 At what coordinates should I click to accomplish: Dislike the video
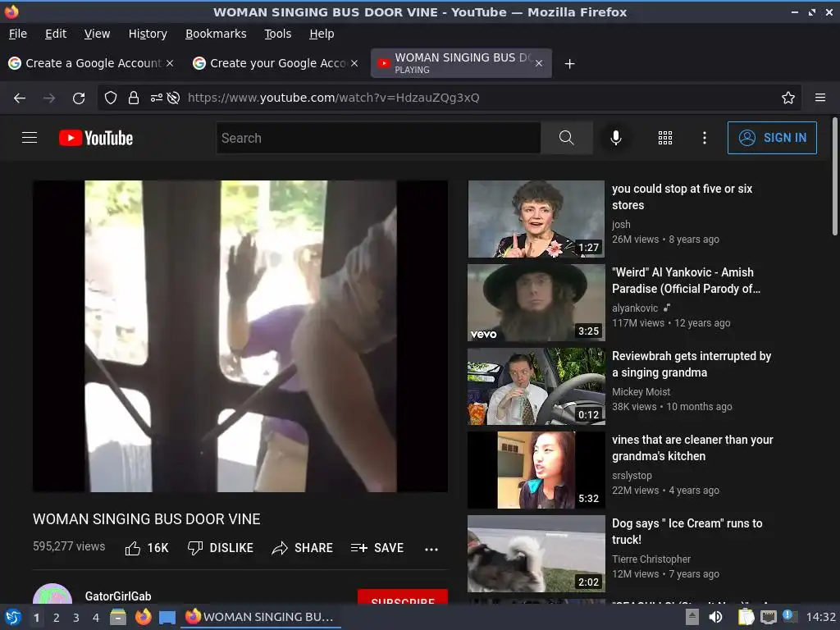(220, 547)
